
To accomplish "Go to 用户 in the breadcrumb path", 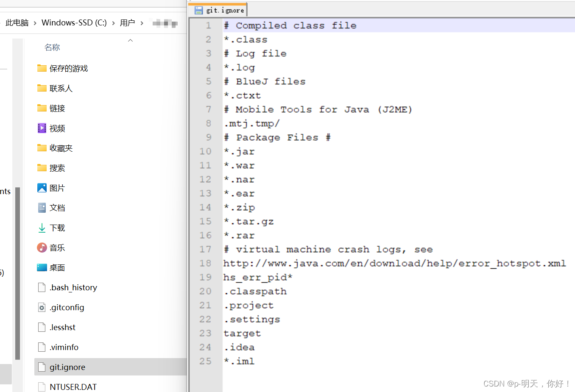I will tap(127, 23).
